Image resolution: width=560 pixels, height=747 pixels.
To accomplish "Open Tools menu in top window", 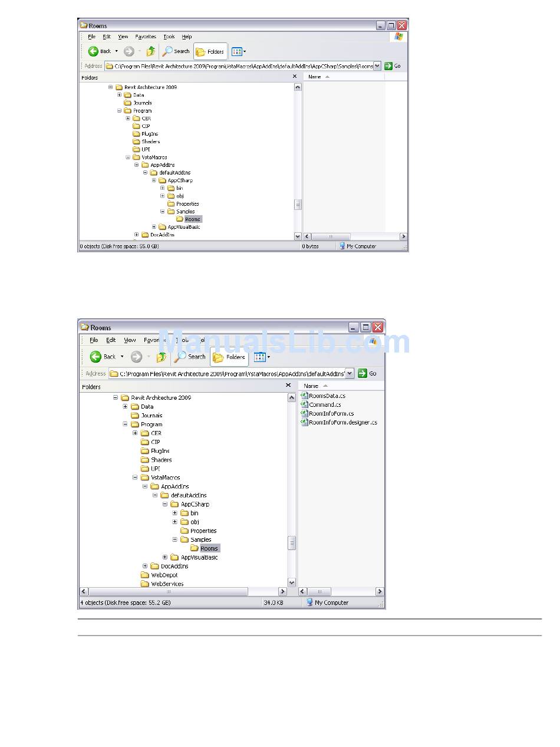I will (x=169, y=37).
